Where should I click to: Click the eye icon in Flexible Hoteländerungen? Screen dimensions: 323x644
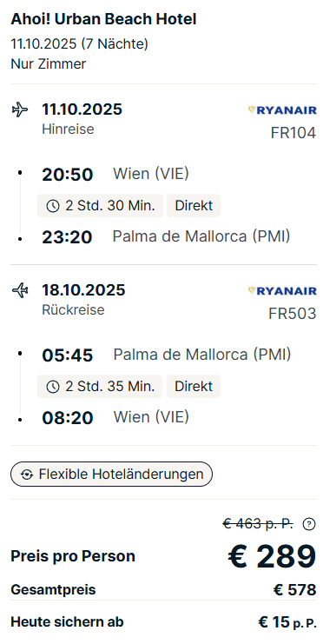tap(27, 475)
